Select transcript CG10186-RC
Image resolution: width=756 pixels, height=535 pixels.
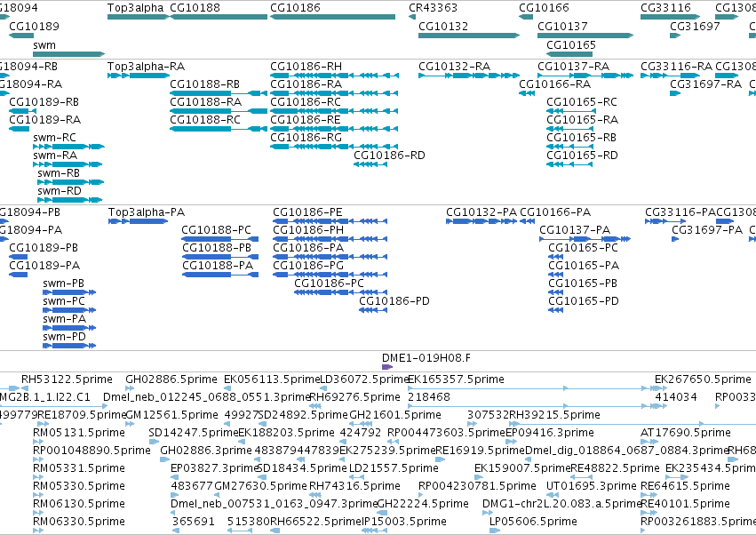(x=335, y=111)
